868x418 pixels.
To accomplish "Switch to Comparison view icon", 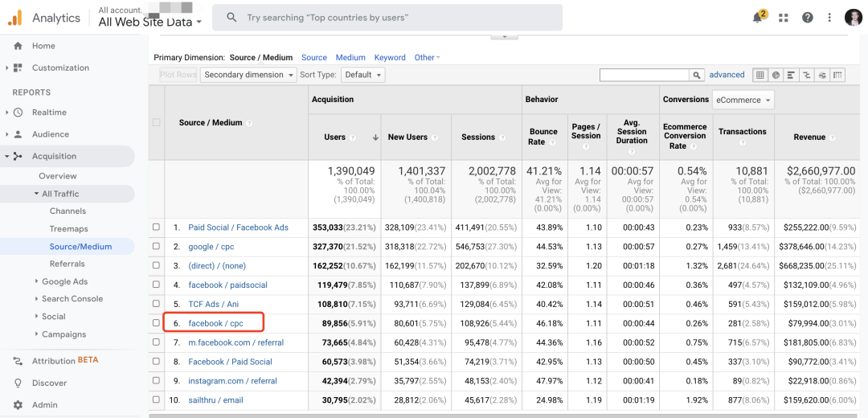I will (807, 75).
